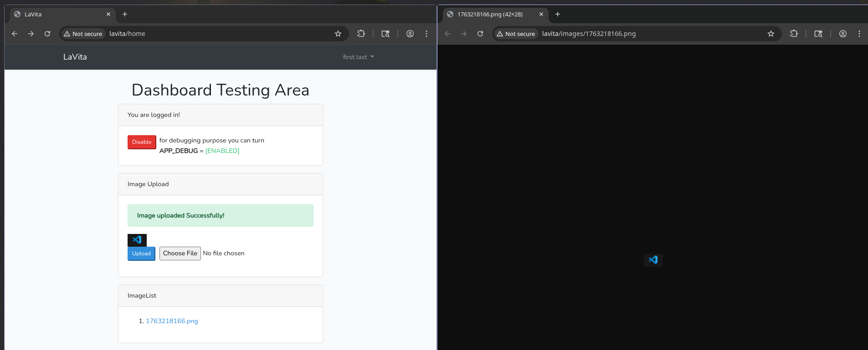Click profile icon in the right browser window
The image size is (868, 350).
pos(842,34)
